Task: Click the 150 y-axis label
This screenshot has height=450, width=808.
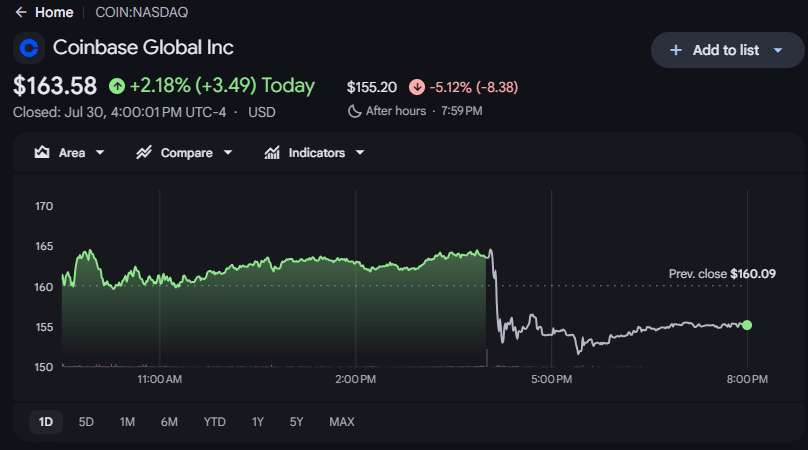Action: point(44,367)
